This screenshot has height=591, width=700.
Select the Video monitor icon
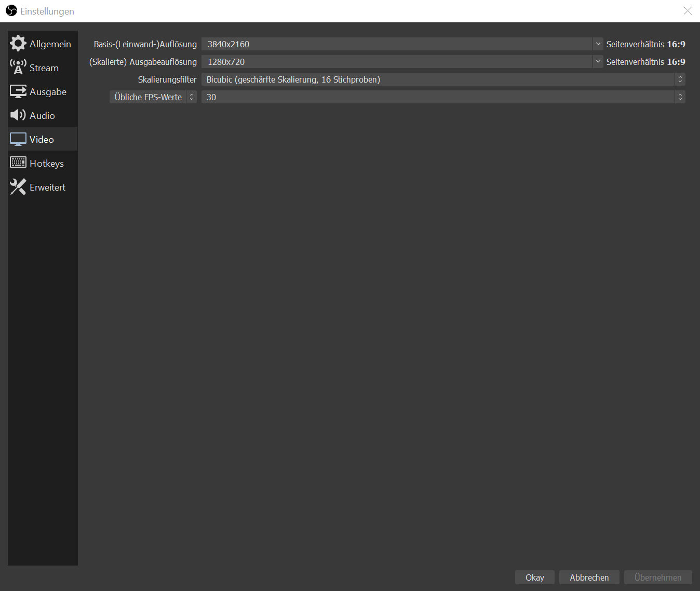pyautogui.click(x=18, y=139)
